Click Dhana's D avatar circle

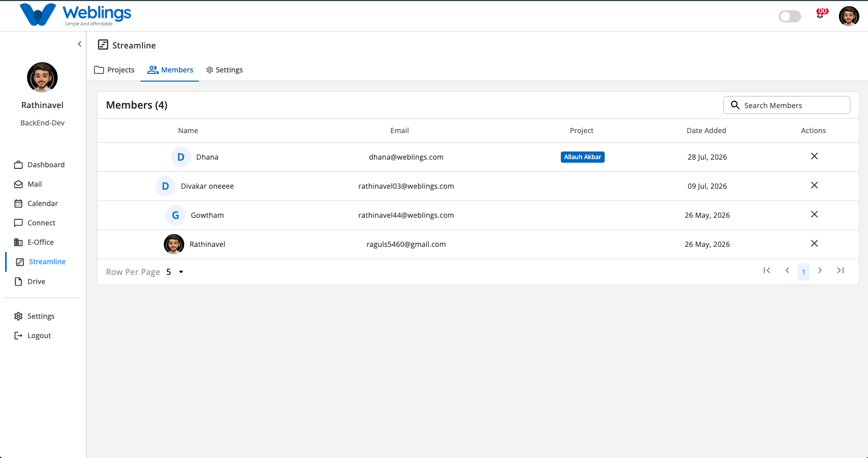click(181, 157)
